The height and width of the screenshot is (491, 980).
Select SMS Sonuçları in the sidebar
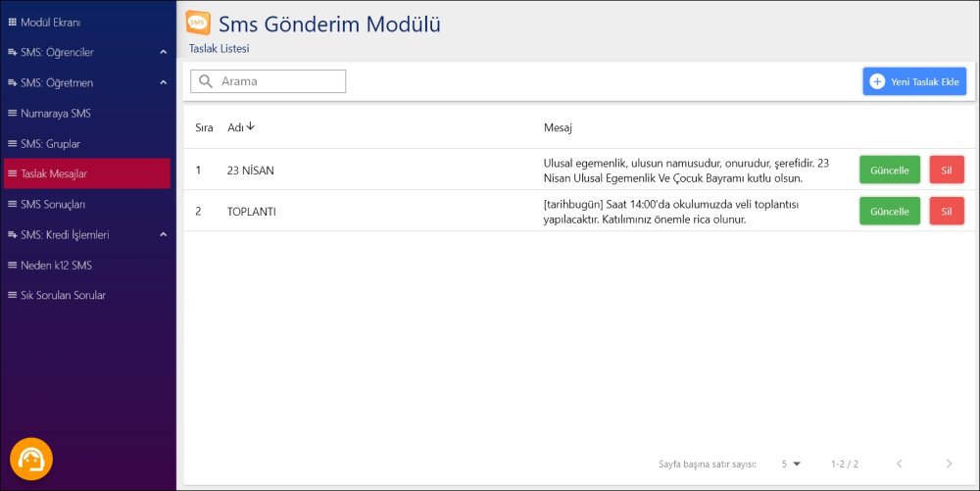53,204
